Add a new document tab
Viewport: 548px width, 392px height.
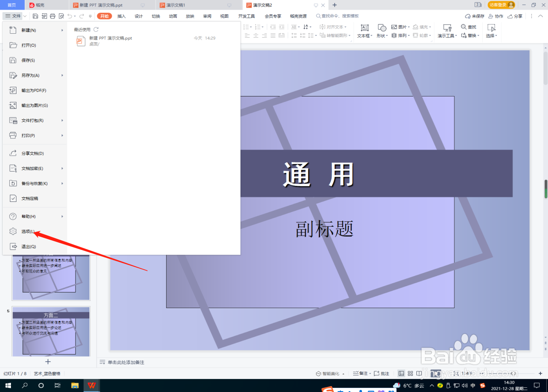point(335,5)
